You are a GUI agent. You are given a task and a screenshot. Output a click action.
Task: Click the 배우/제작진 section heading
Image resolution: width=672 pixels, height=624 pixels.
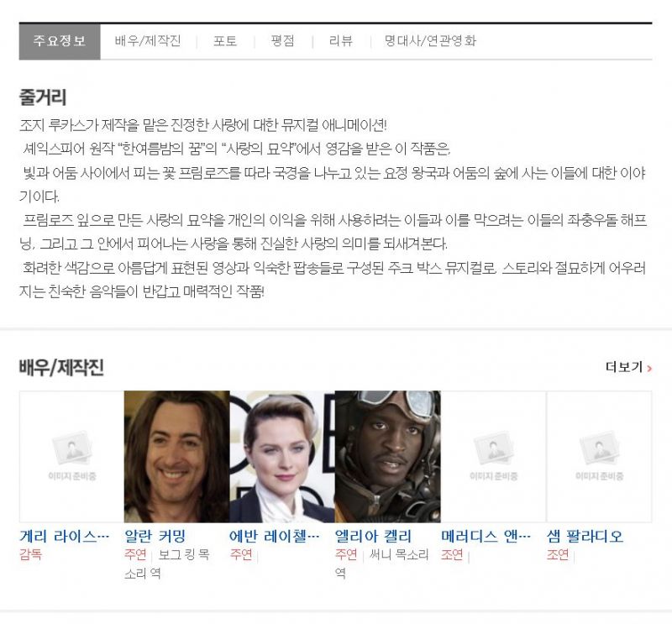point(61,368)
